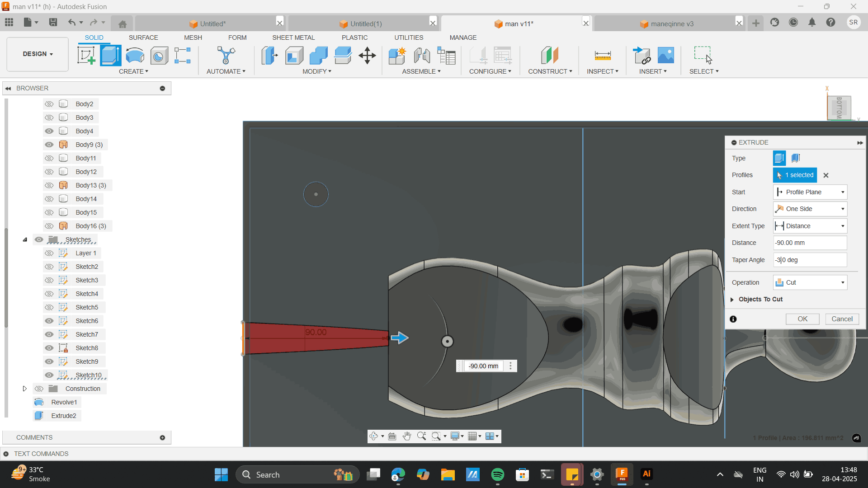The height and width of the screenshot is (488, 868).
Task: Click the New Component icon
Action: (x=397, y=56)
